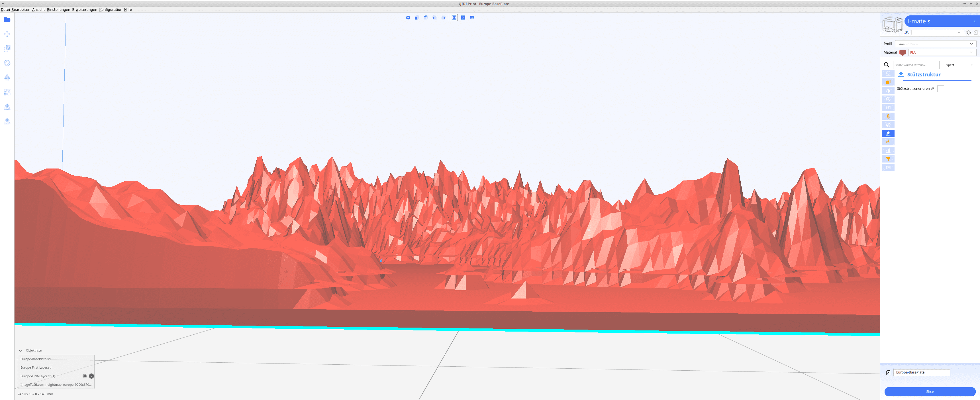
Task: Collapse the i-mate s printer panel arrow
Action: [x=975, y=21]
